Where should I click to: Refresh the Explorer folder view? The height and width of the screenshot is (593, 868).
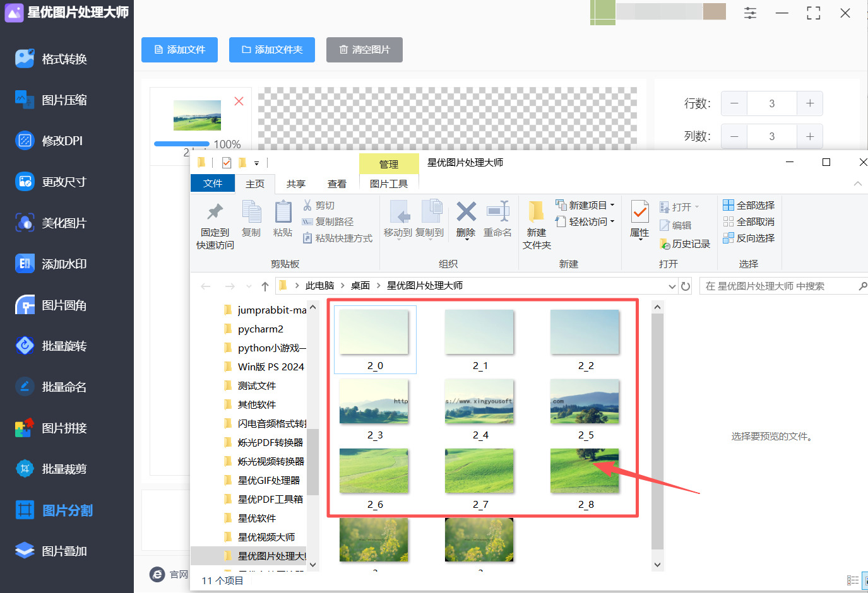click(686, 286)
